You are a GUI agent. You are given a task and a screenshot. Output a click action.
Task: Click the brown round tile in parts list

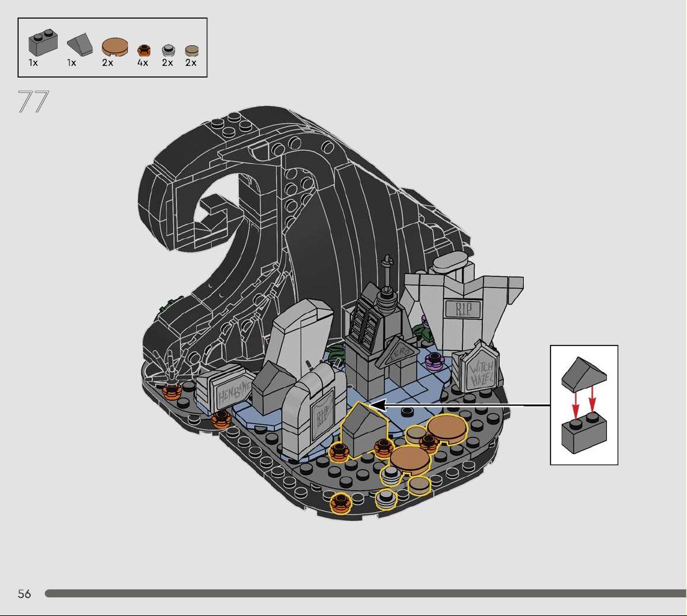(x=115, y=47)
